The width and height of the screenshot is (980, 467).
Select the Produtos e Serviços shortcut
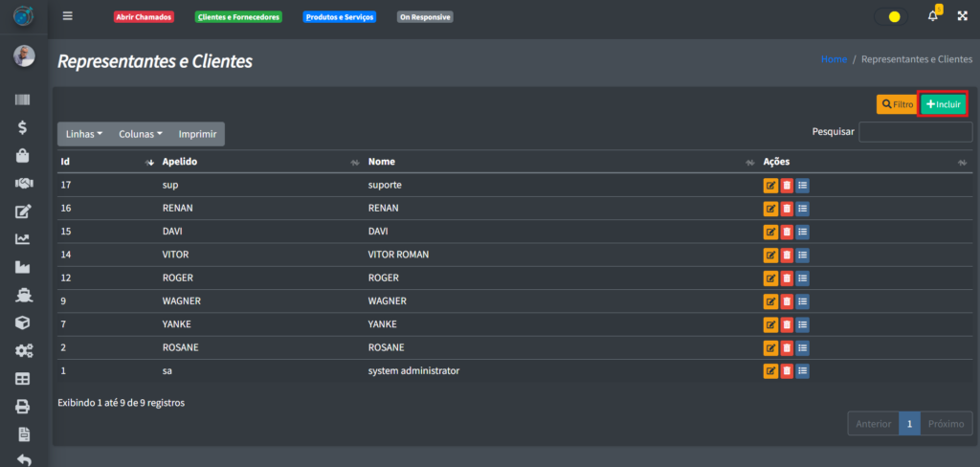(340, 17)
